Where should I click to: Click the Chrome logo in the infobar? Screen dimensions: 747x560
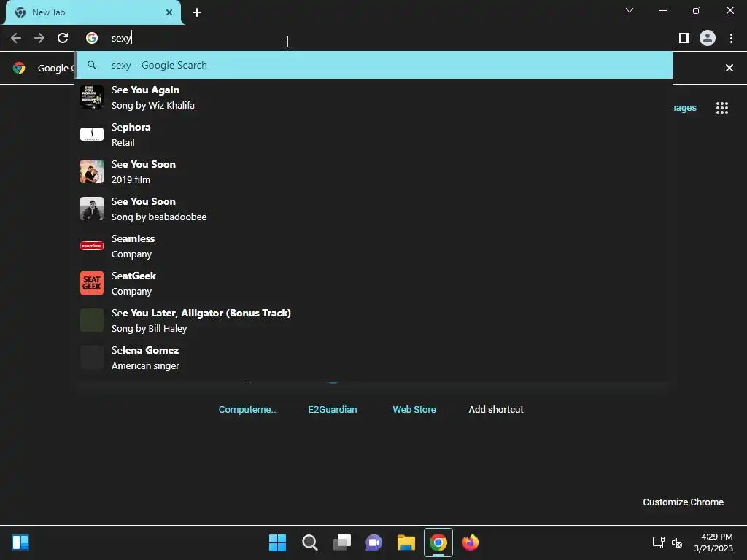[x=19, y=68]
